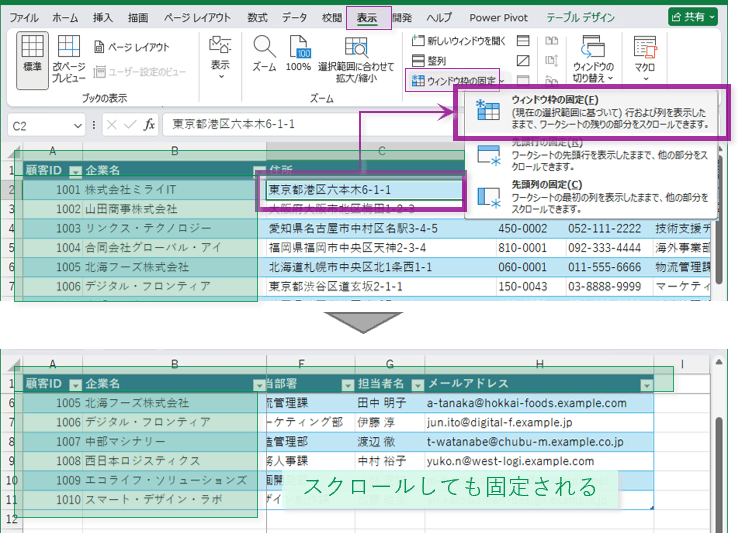The height and width of the screenshot is (533, 739).
Task: Open the テーブルデザイン tab
Action: pyautogui.click(x=581, y=18)
